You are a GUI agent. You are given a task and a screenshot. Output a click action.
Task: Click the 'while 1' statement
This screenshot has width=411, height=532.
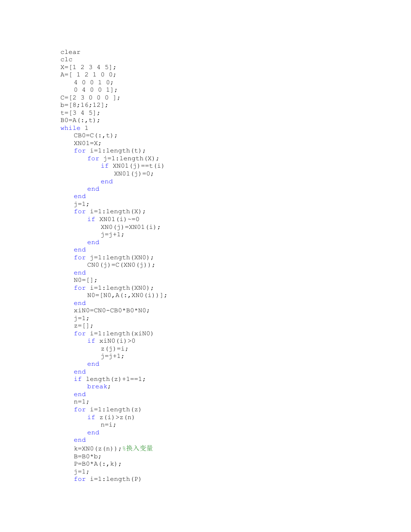tap(74, 128)
